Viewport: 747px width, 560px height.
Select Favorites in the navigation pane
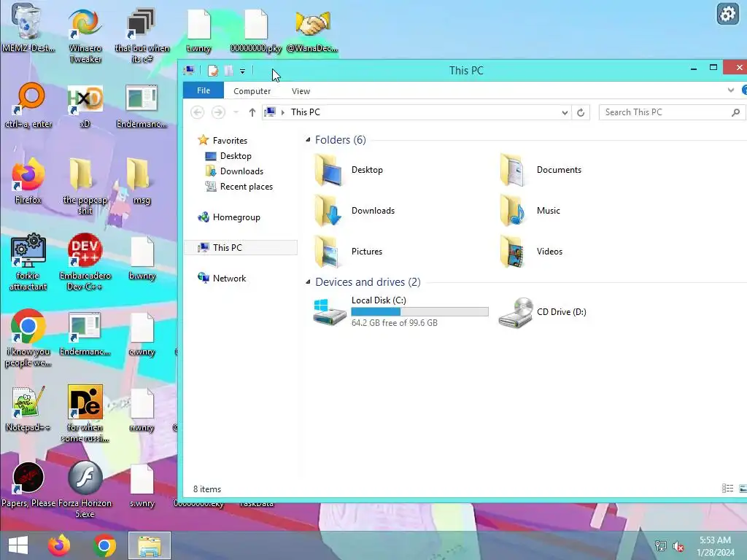tap(230, 141)
